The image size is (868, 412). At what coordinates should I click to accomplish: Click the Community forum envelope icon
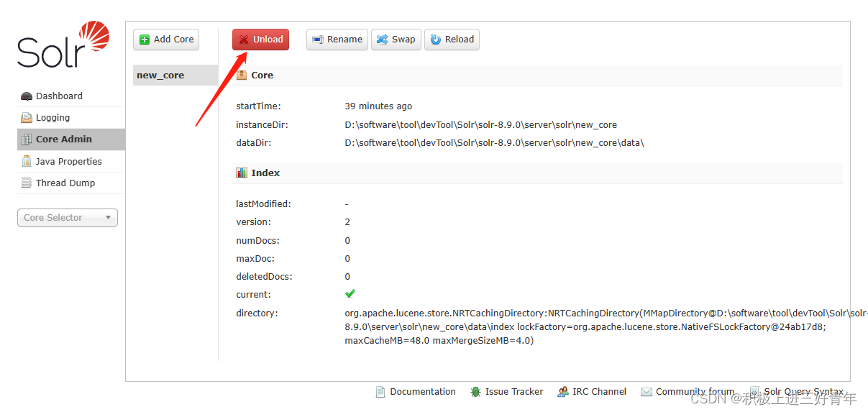[x=647, y=392]
